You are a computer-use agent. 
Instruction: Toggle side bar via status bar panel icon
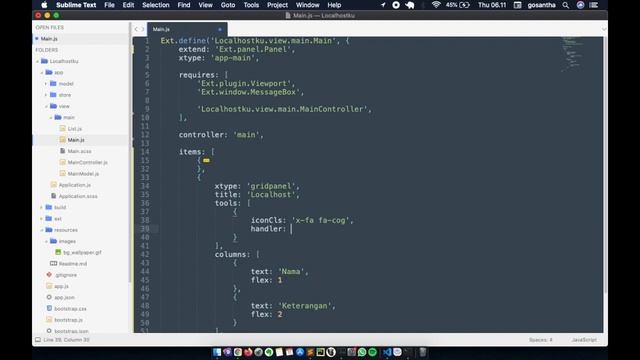pos(38,340)
